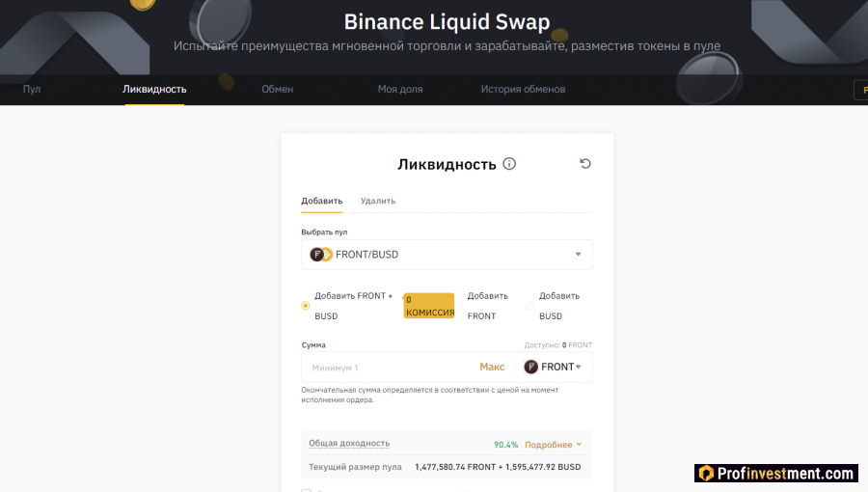The image size is (868, 492).
Task: Click the FRONT/BUSD pair coin icon
Action: (x=321, y=255)
